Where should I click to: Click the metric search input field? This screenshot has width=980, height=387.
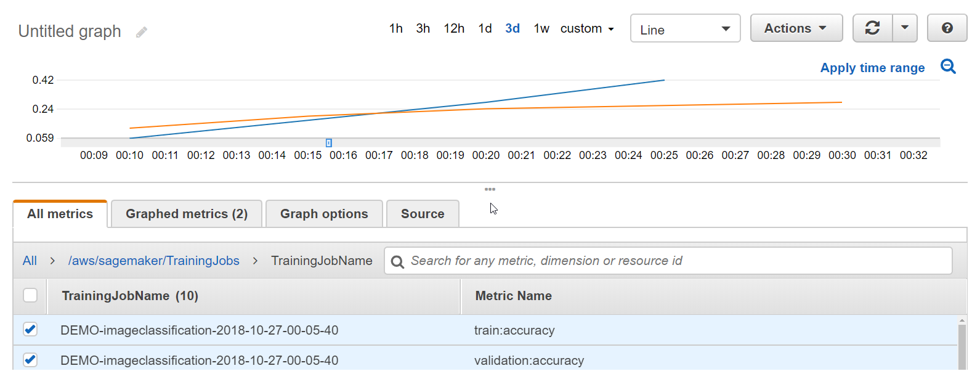[x=678, y=261]
